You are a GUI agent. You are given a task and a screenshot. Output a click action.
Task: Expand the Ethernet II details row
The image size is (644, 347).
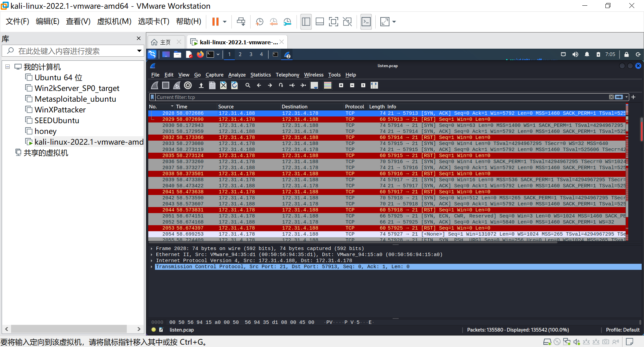coord(152,255)
